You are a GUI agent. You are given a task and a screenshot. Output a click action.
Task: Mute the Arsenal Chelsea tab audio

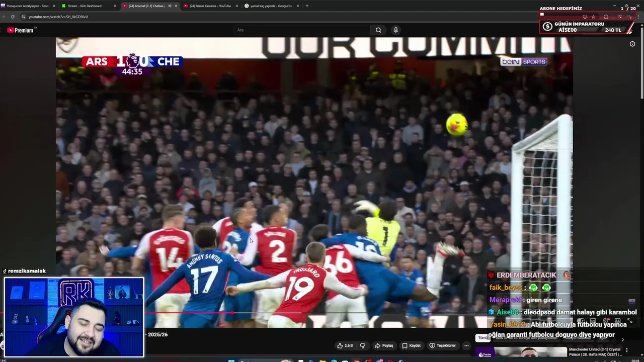pyautogui.click(x=170, y=6)
